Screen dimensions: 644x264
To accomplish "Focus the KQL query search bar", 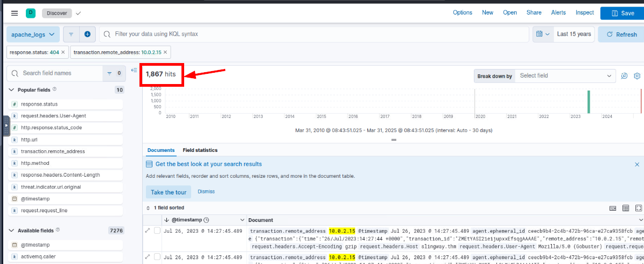I will [314, 34].
